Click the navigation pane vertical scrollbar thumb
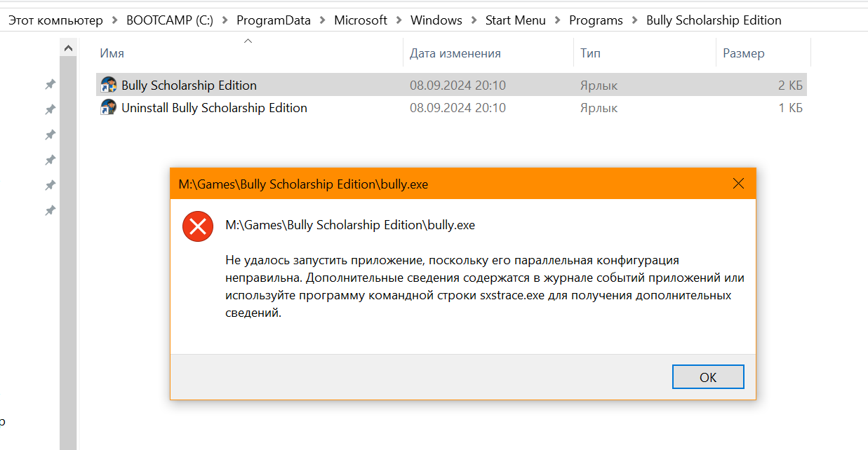Viewport: 868px width, 450px height. [68, 252]
